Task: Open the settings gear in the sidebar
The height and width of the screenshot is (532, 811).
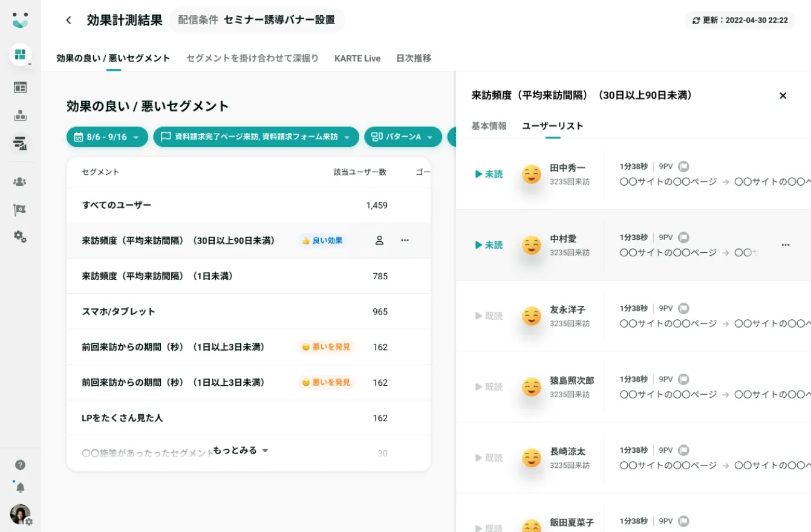Action: (x=20, y=237)
